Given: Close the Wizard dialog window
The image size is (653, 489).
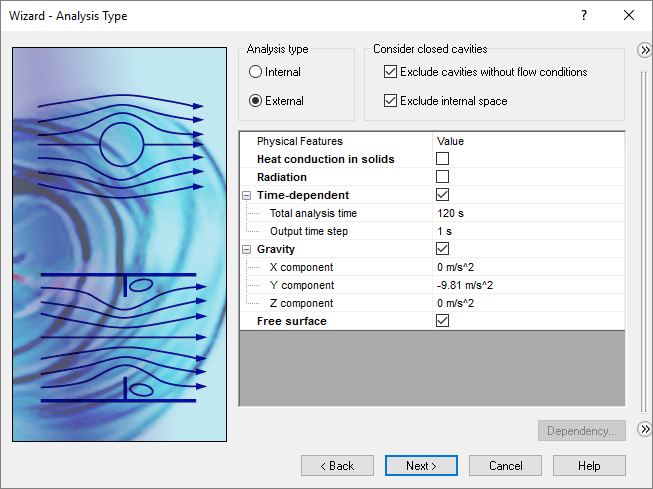Looking at the screenshot, I should pos(629,15).
